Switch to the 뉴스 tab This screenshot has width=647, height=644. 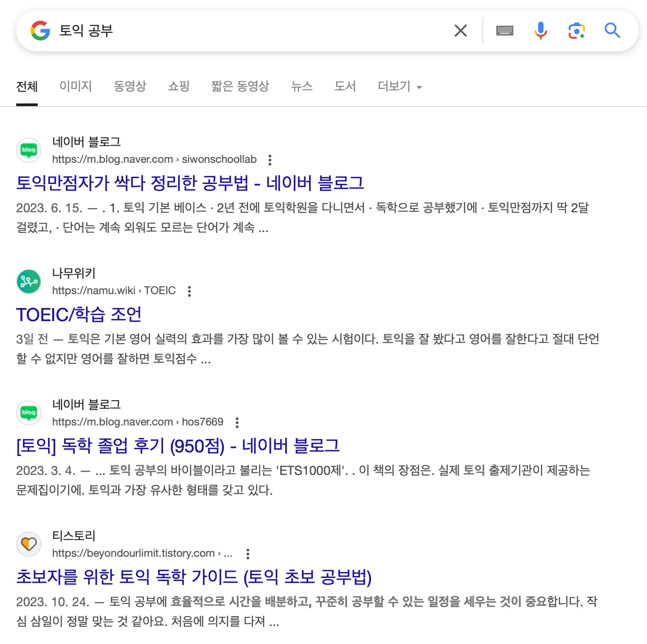302,86
